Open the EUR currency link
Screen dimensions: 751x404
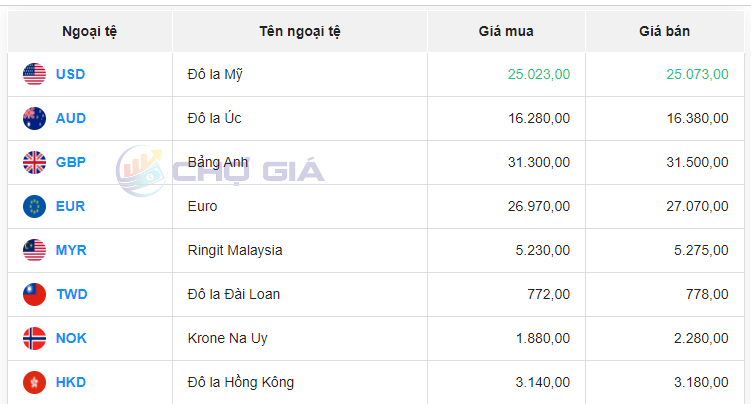[71, 206]
